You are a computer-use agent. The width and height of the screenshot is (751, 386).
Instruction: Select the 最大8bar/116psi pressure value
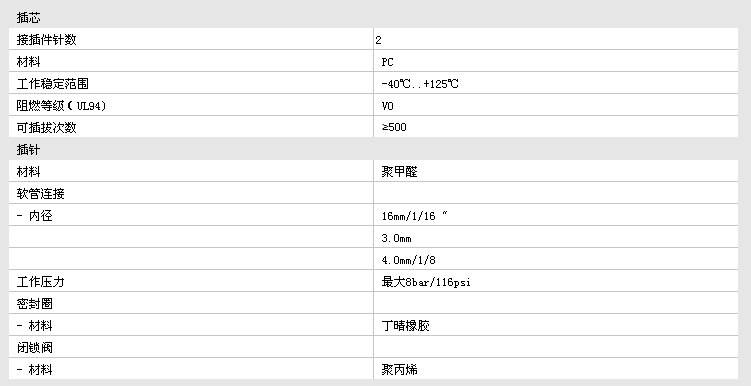click(x=426, y=282)
